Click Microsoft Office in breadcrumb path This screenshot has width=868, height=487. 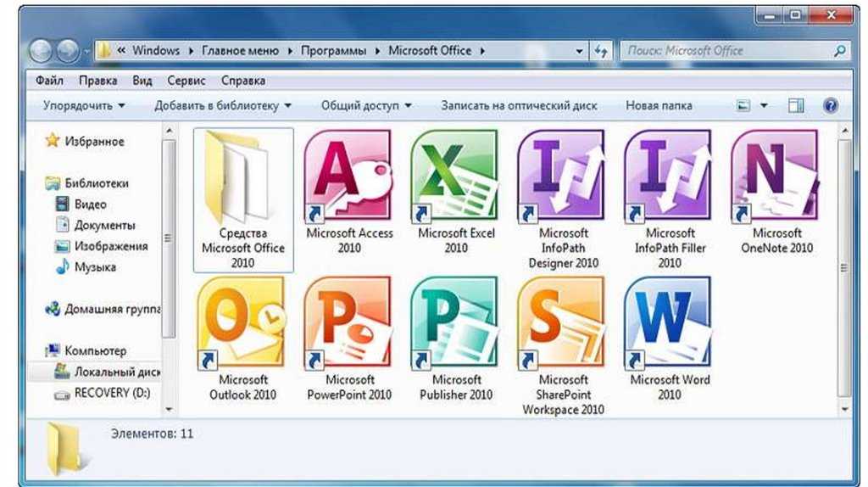(430, 51)
